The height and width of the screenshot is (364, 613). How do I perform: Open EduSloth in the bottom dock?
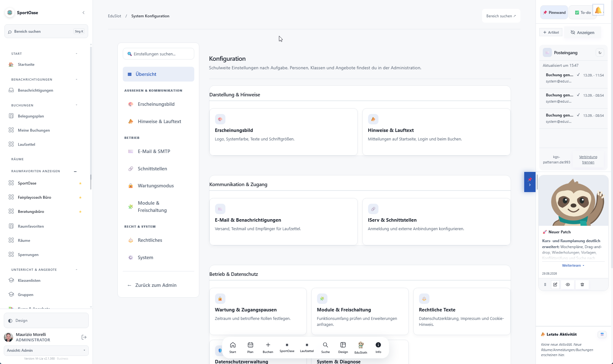coord(361,348)
